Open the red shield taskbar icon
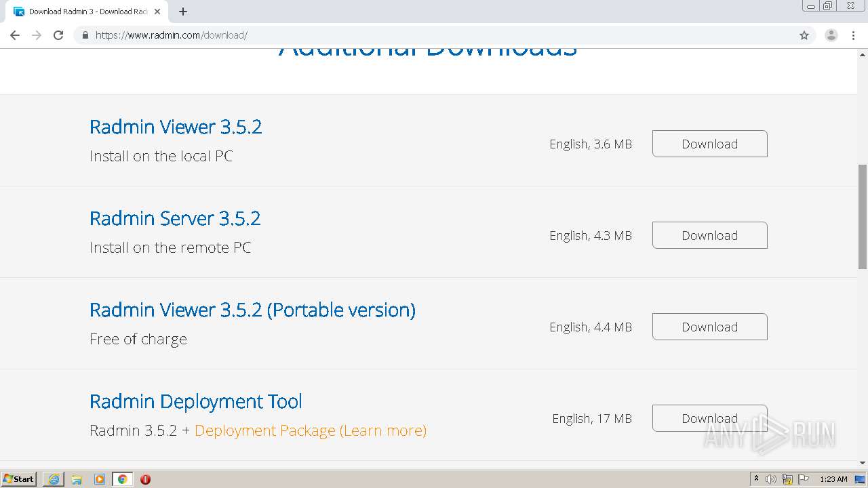The image size is (868, 488). click(x=145, y=479)
